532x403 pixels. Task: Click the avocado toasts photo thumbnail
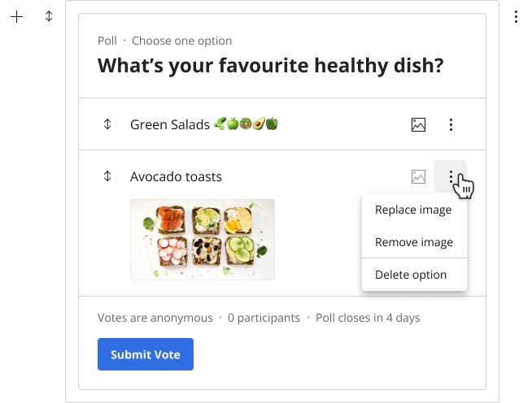pyautogui.click(x=203, y=240)
